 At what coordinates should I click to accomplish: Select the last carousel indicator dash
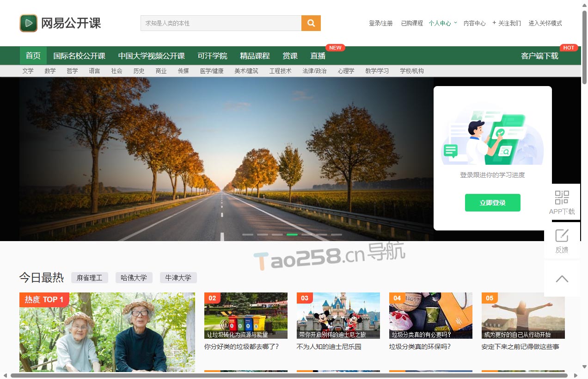point(337,235)
